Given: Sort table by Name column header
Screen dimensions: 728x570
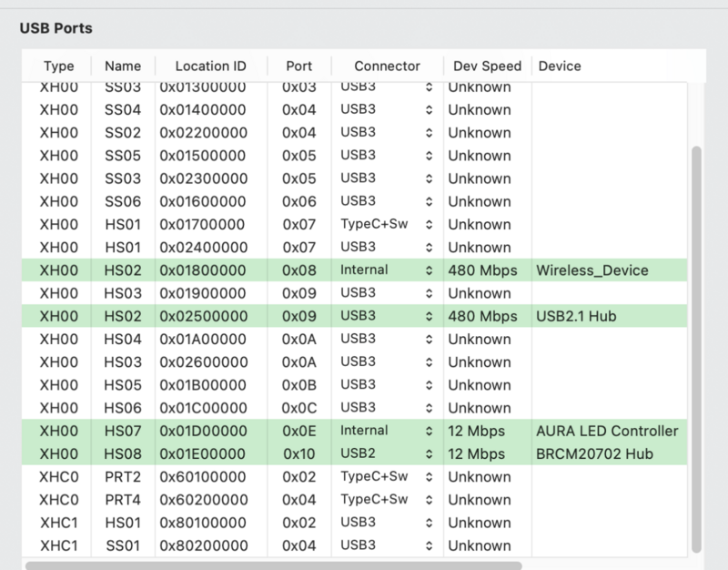Looking at the screenshot, I should [x=123, y=66].
